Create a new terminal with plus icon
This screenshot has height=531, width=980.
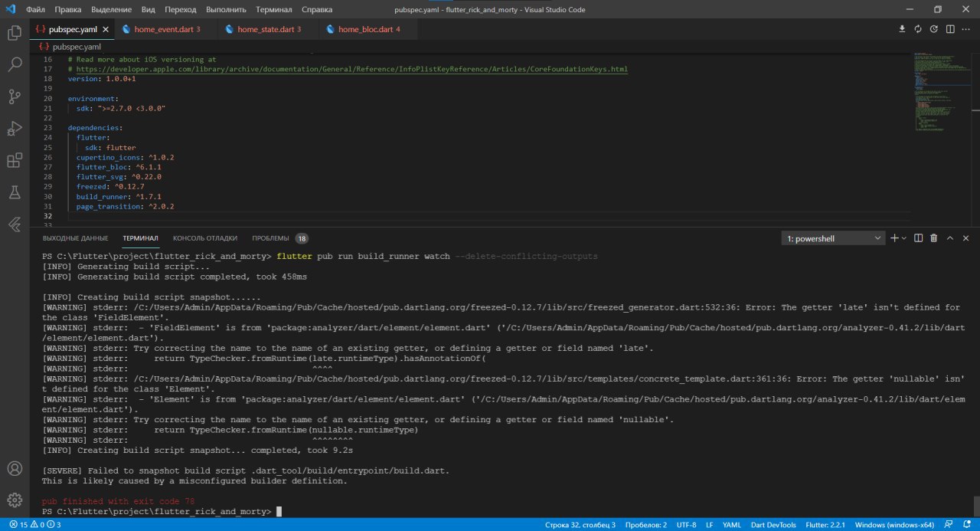(894, 238)
